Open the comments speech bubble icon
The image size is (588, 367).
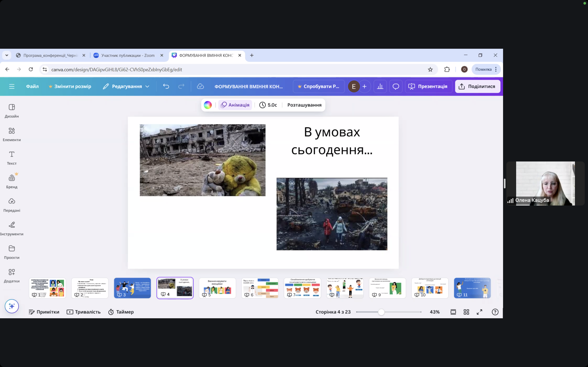coord(396,86)
